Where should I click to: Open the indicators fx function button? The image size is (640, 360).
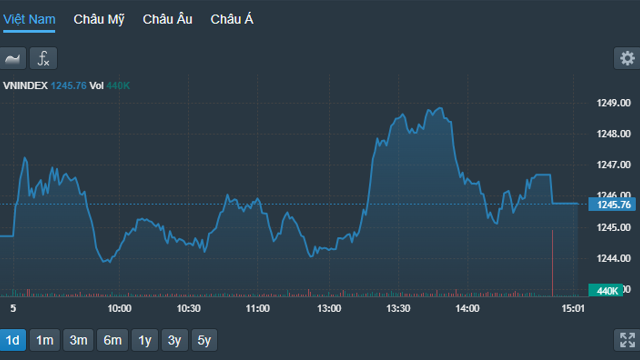point(43,58)
